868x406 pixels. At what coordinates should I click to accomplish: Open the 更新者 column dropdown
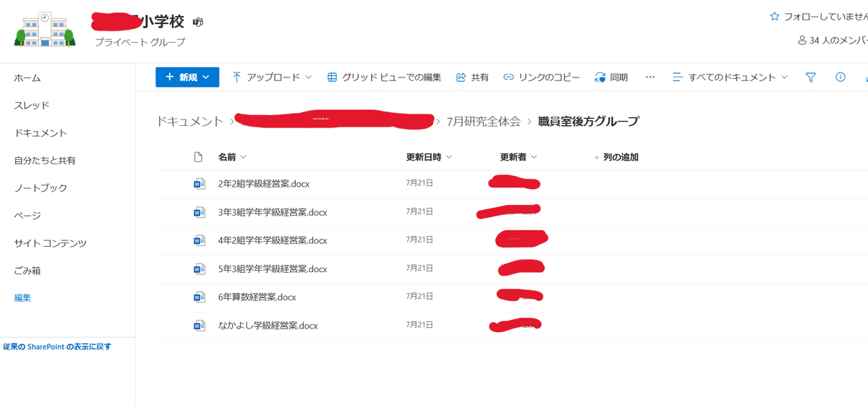[519, 157]
